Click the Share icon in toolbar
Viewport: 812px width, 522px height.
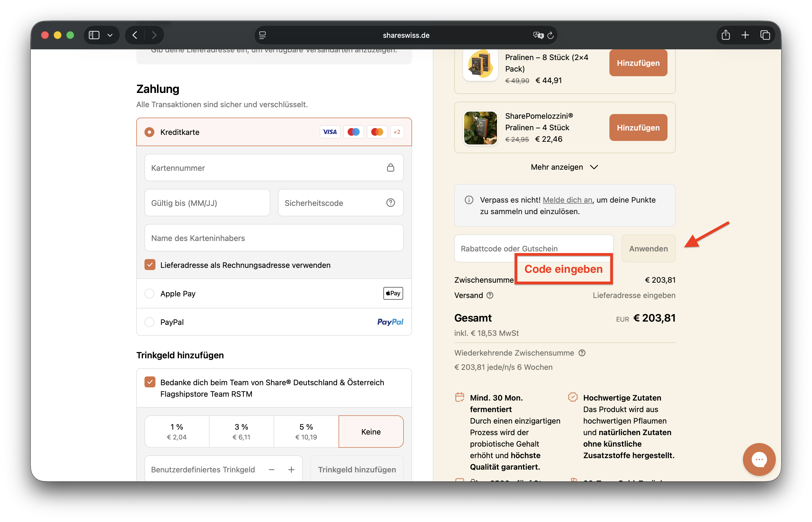point(725,35)
